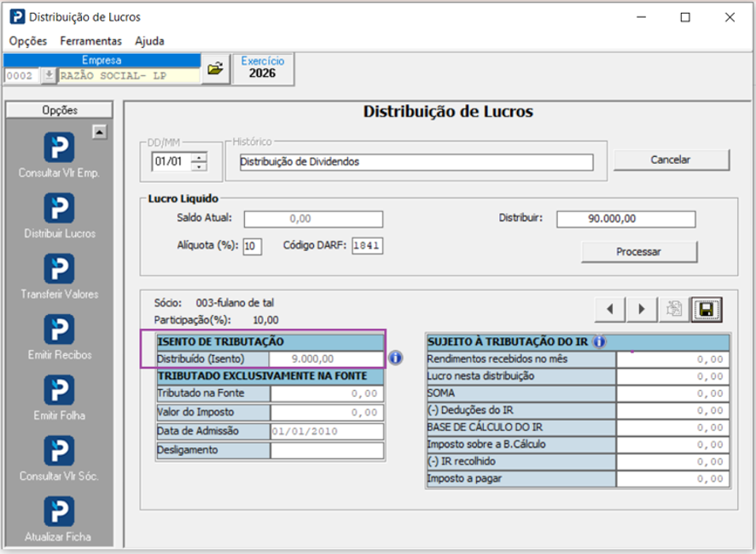The height and width of the screenshot is (554, 756).
Task: Save using the floppy disk icon
Action: [707, 310]
